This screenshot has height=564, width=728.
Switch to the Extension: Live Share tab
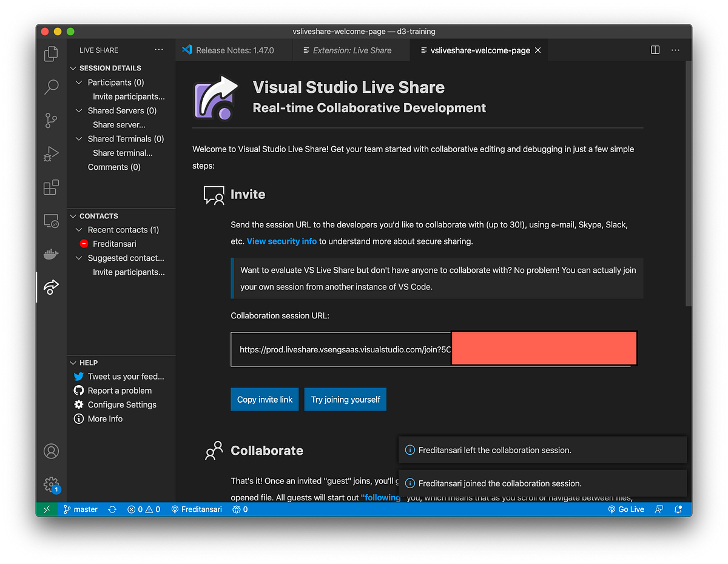(351, 50)
